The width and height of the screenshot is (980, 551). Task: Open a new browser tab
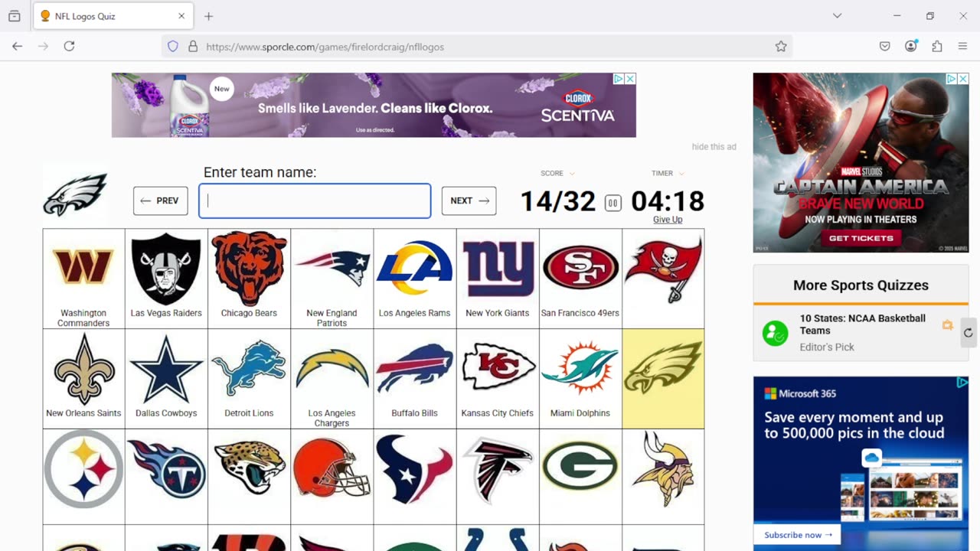tap(208, 16)
